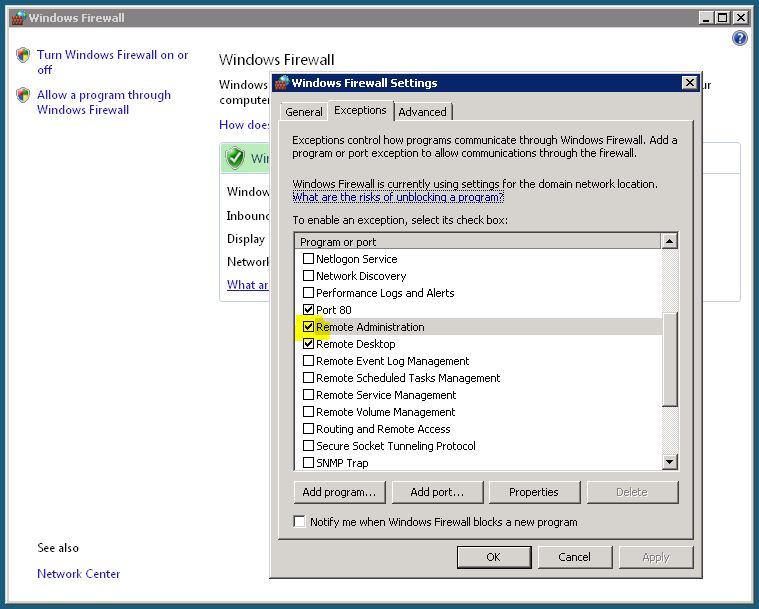Select the 'SNMP Trap' list entry text
The image size is (759, 609).
(342, 463)
